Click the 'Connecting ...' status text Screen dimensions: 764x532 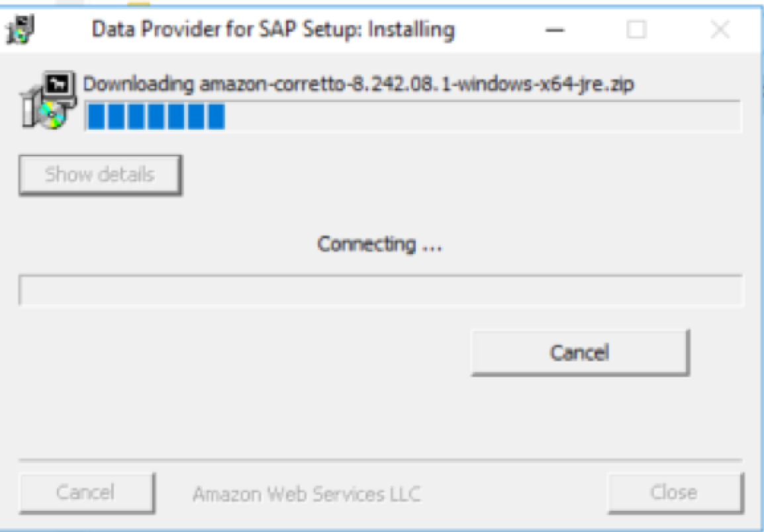click(x=380, y=244)
